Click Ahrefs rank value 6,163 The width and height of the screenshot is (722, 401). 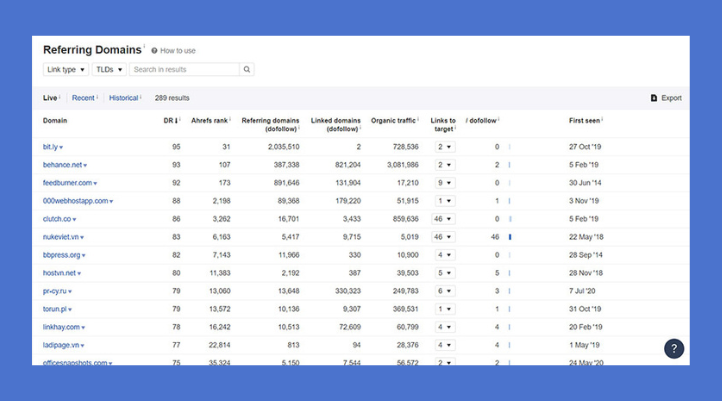point(221,237)
